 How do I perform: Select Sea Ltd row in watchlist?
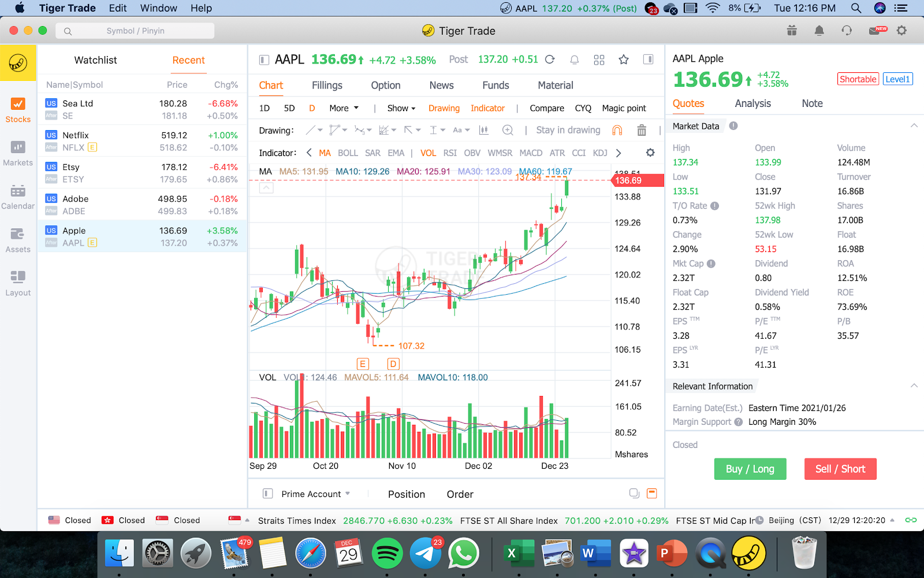(x=142, y=109)
